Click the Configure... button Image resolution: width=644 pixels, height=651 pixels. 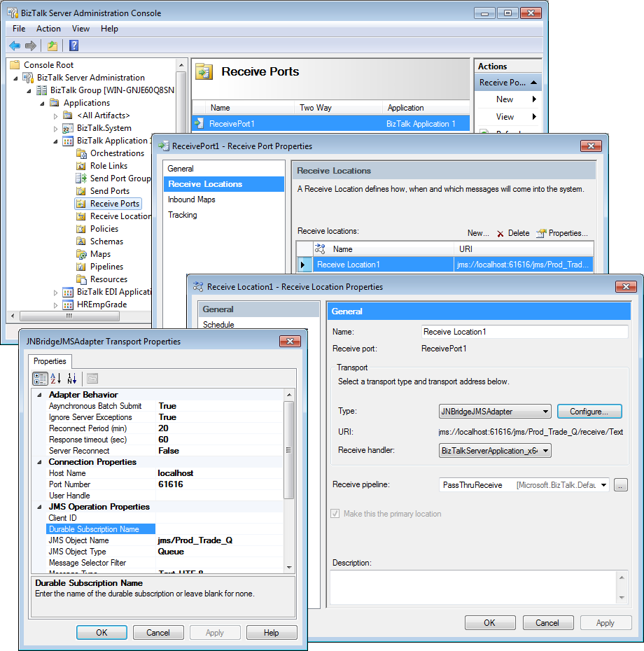(594, 412)
